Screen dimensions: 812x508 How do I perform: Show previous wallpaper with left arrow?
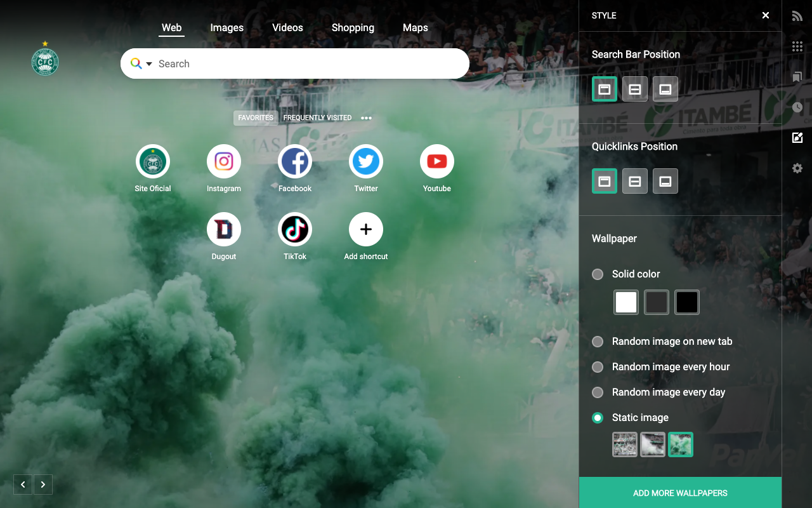[23, 485]
